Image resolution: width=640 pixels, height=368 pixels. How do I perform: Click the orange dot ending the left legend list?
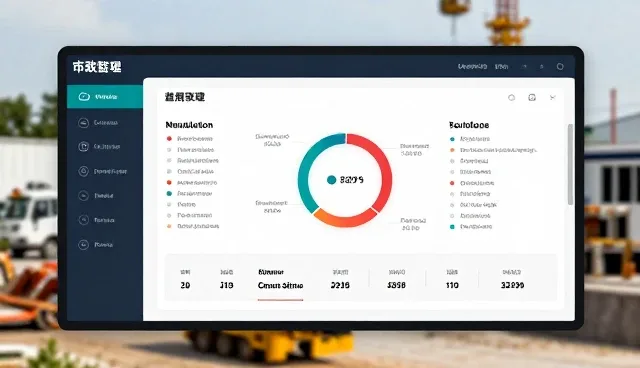pos(169,226)
